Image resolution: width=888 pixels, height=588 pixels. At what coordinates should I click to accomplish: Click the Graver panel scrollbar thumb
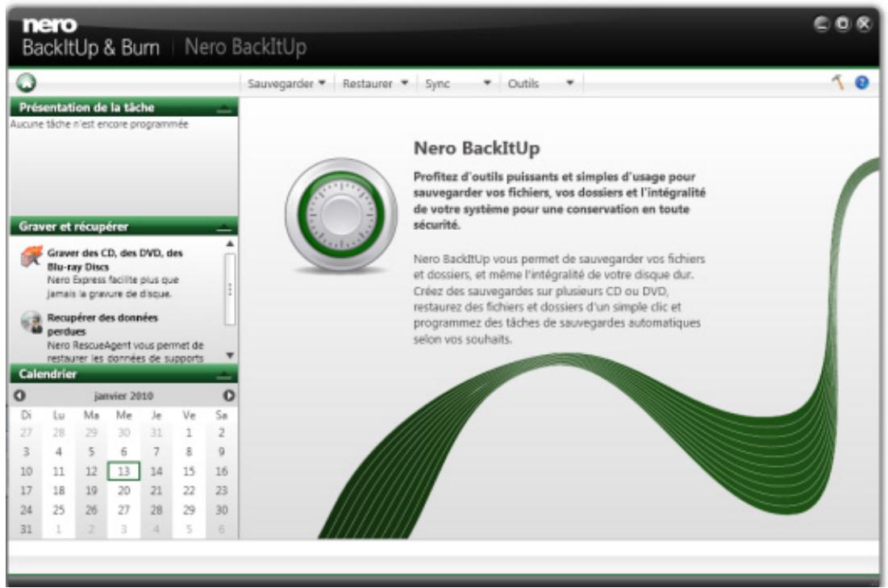pyautogui.click(x=230, y=290)
